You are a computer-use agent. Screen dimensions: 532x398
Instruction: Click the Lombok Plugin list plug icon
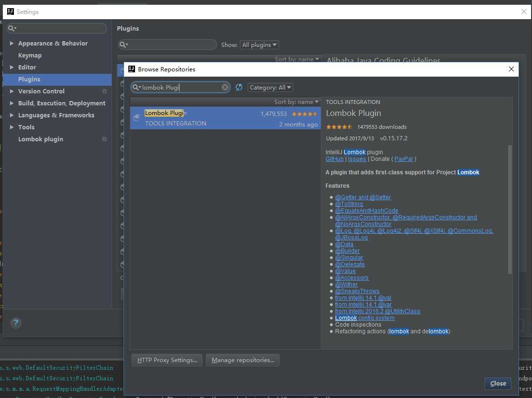137,118
